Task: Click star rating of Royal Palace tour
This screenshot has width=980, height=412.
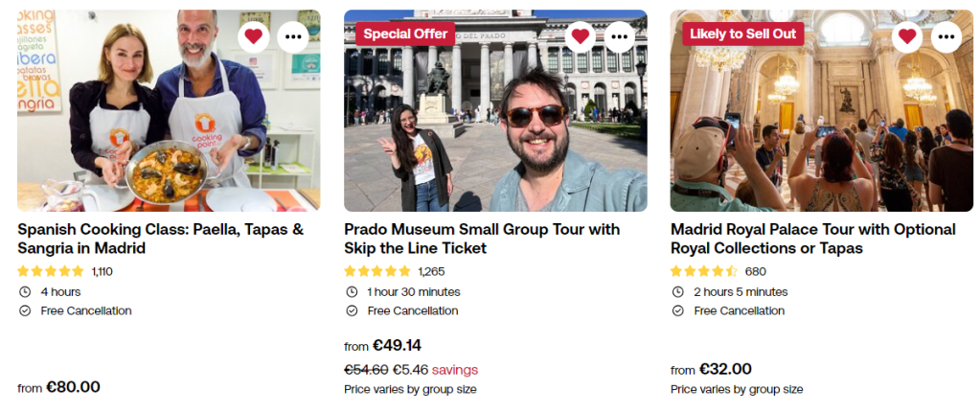Action: coord(704,271)
